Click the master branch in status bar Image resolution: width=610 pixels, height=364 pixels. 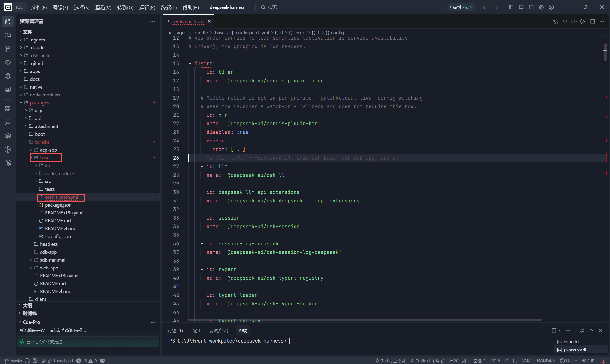[x=14, y=361]
